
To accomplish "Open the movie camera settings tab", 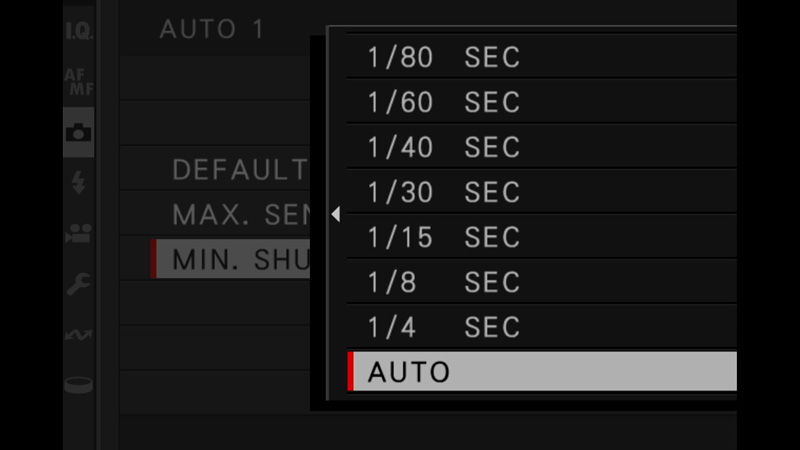I will click(79, 234).
